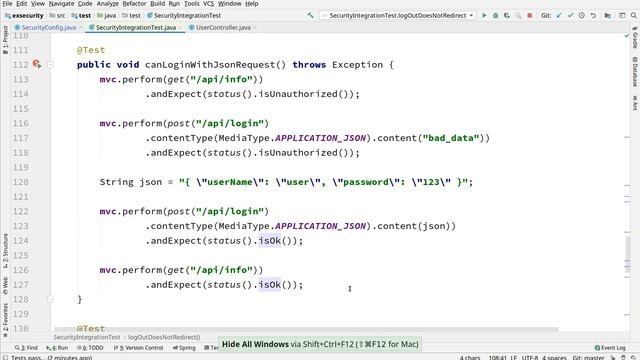The width and height of the screenshot is (640, 360).
Task: Open the Web tool window stripe
Action: [x=5, y=286]
